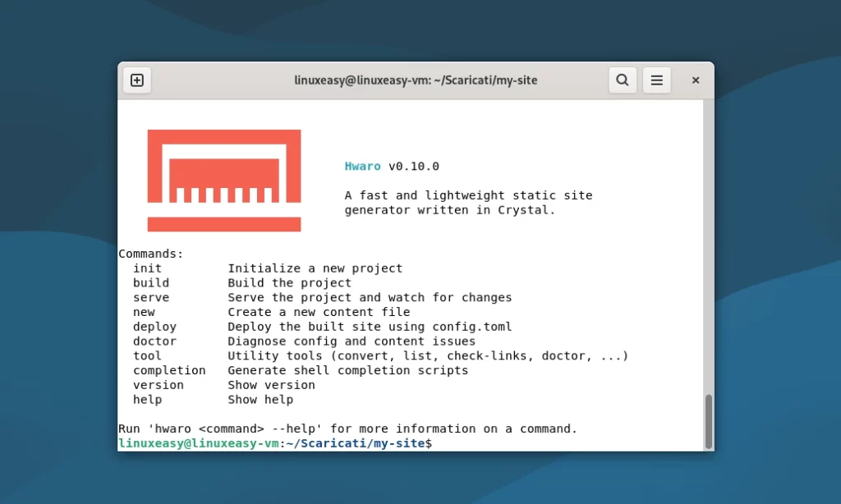
Task: Click the 'version' command name
Action: click(x=159, y=385)
